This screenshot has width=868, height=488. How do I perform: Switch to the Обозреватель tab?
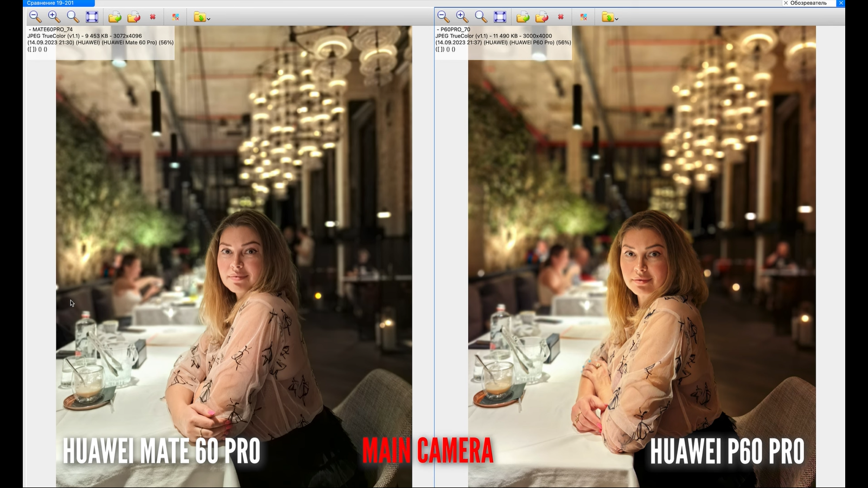click(808, 3)
